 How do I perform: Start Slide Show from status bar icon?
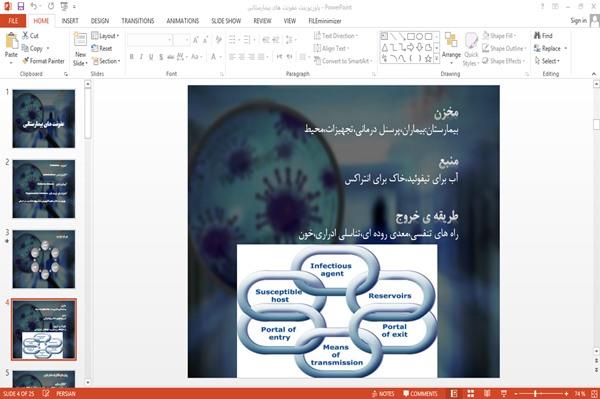[504, 393]
